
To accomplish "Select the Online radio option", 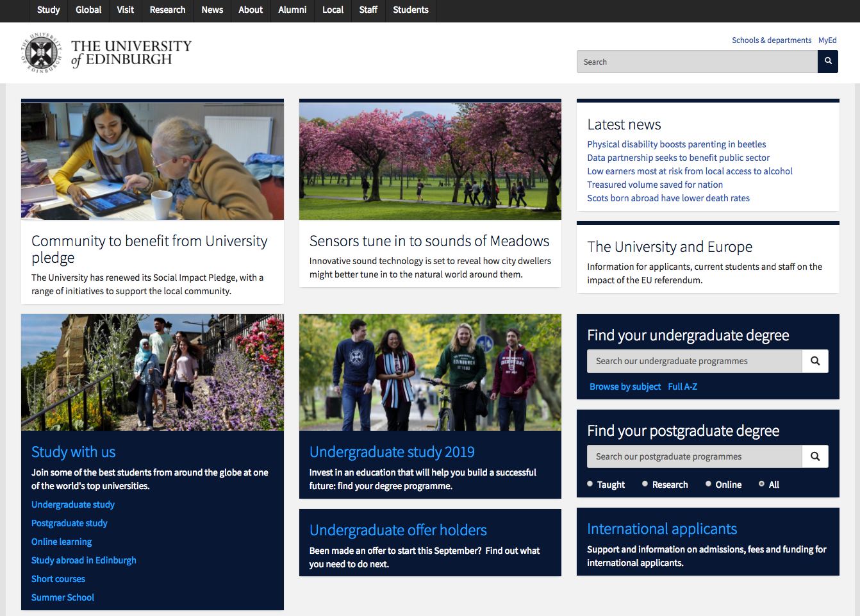I will coord(709,484).
